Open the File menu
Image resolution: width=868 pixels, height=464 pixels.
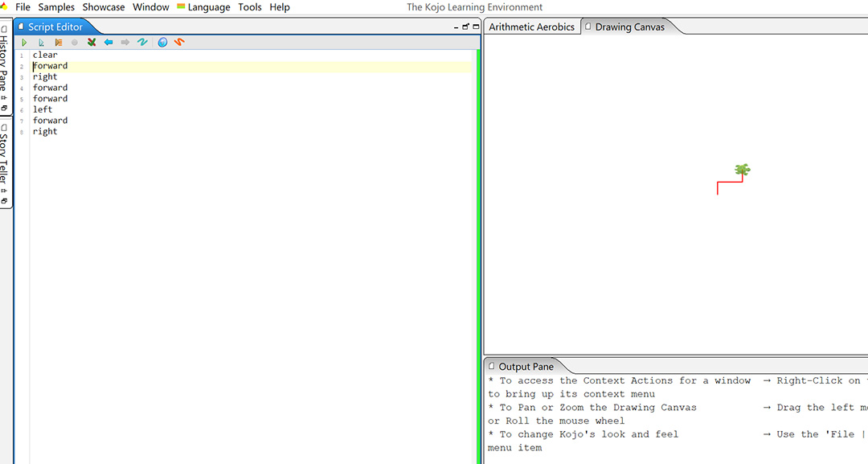click(23, 7)
